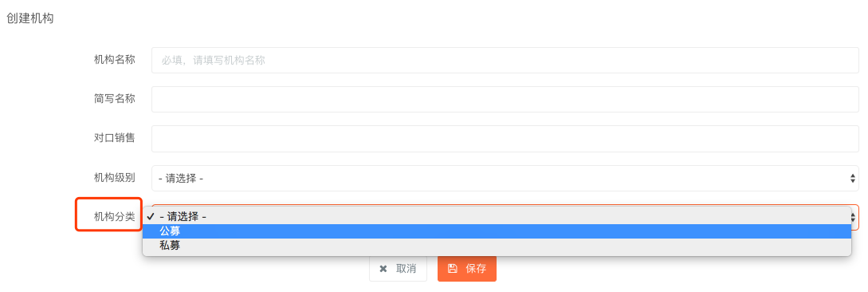Viewport: 868px width, 292px height.
Task: Click the arrow of 机构分类 select box
Action: coord(854,217)
